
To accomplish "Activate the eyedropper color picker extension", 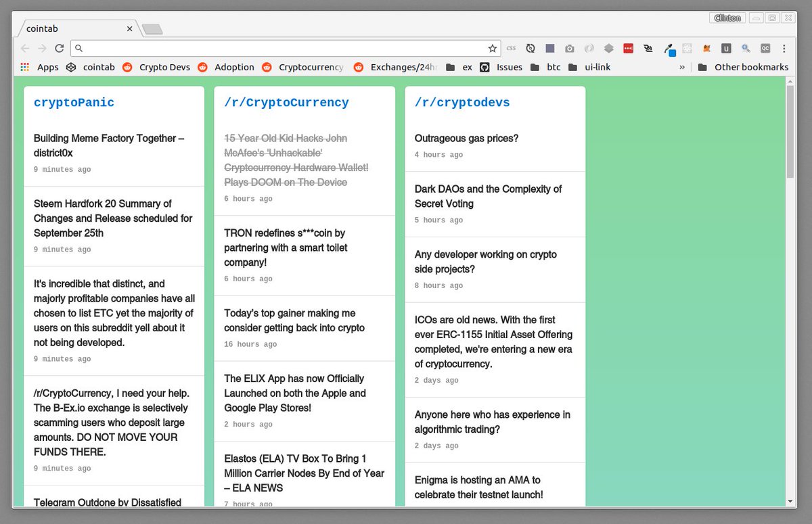I will pyautogui.click(x=669, y=49).
